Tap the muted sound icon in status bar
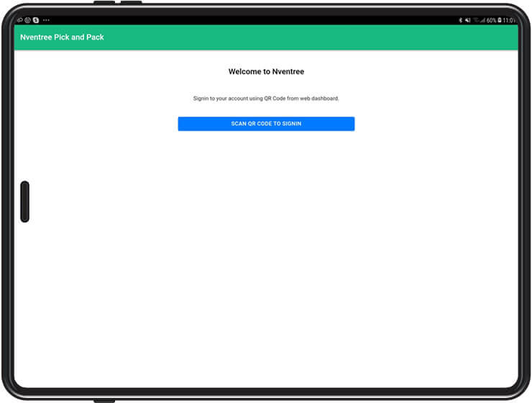Viewport: 532px width, 403px height. 469,20
